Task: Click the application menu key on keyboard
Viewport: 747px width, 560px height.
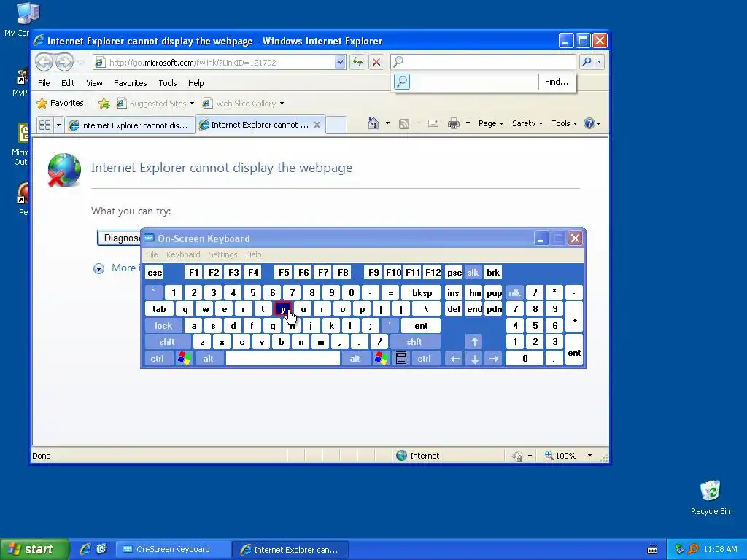Action: 401,359
